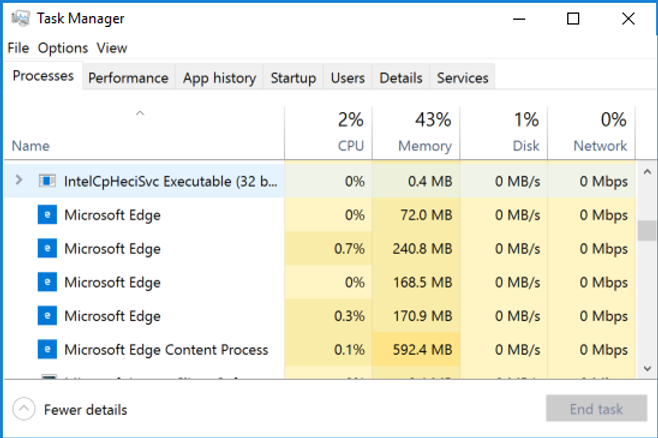Click the 0.3% CPU cell
The height and width of the screenshot is (438, 658).
[x=328, y=315]
